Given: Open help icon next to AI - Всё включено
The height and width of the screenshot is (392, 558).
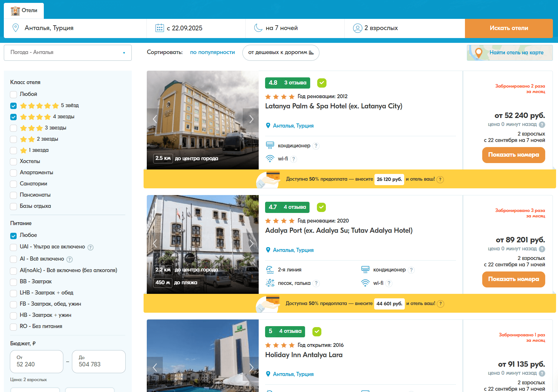Looking at the screenshot, I should pos(69,259).
